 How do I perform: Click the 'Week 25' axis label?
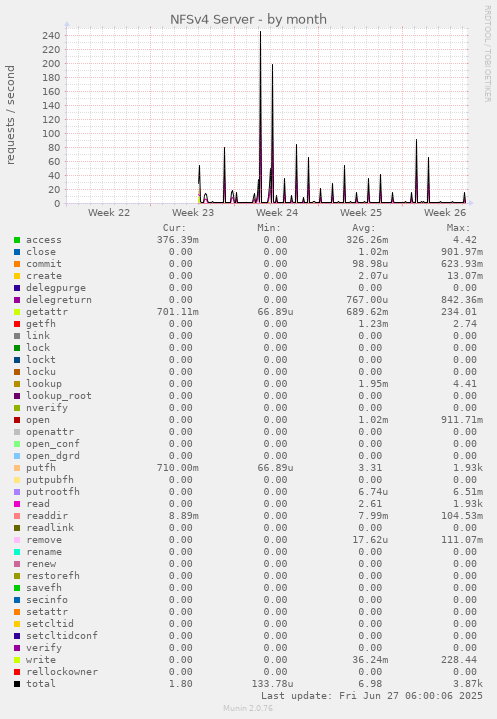tap(360, 213)
